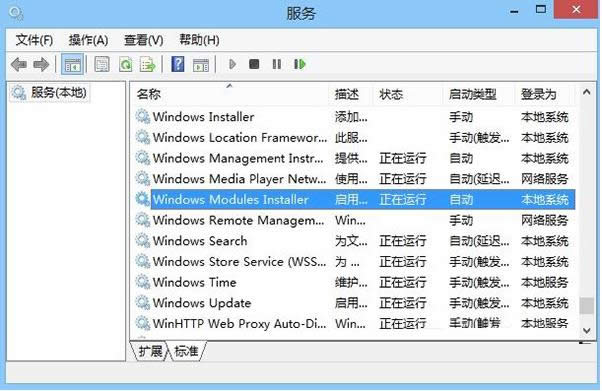Minimize the 服务 window
The image size is (602, 391).
pyautogui.click(x=514, y=12)
